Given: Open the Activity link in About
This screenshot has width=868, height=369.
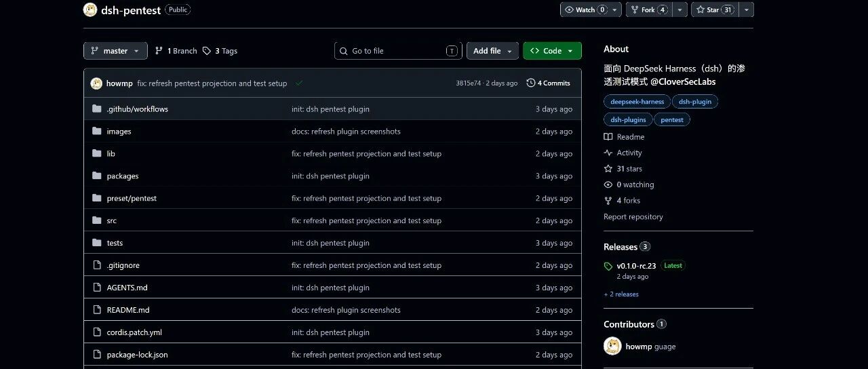Looking at the screenshot, I should (623, 153).
